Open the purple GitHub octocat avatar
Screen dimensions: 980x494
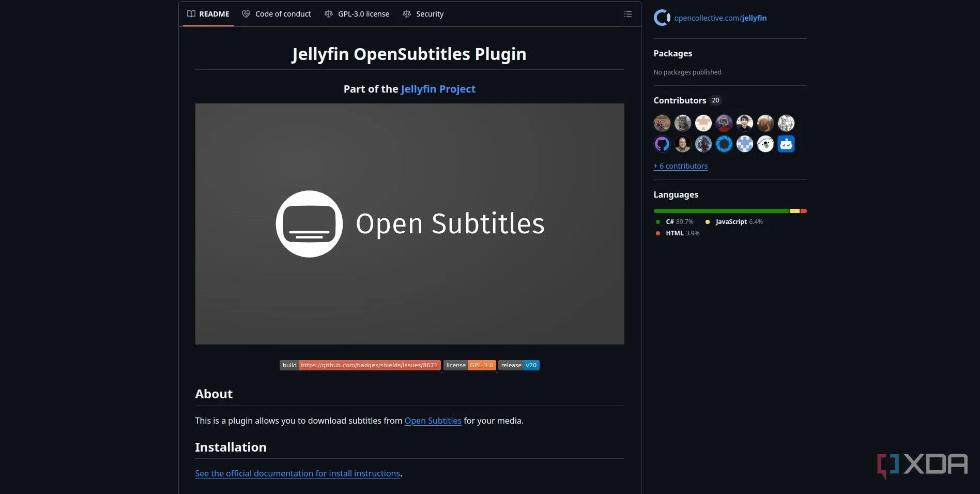662,144
